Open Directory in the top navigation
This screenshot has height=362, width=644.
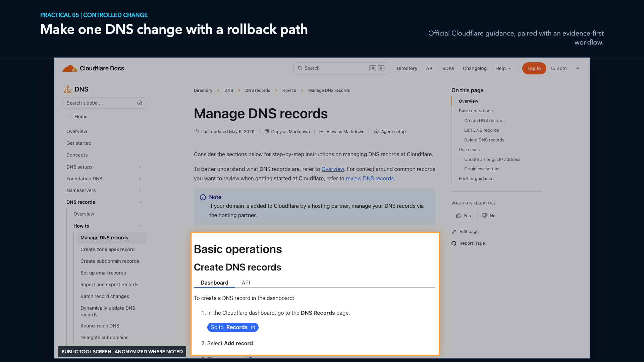[407, 68]
